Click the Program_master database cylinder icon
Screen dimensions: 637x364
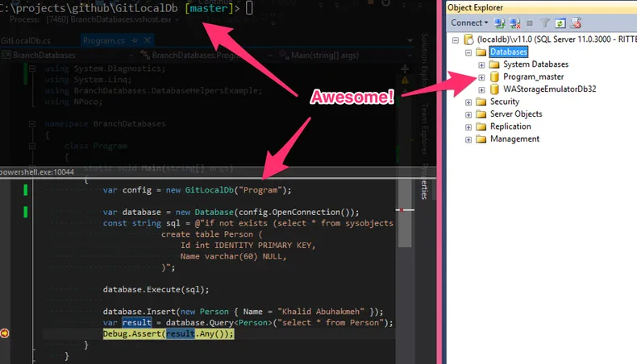494,77
